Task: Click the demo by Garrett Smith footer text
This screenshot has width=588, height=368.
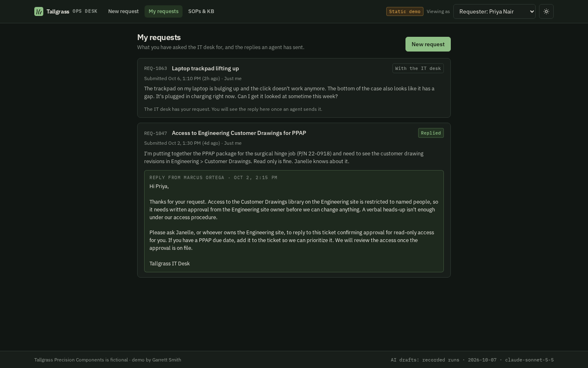Action: [156, 360]
